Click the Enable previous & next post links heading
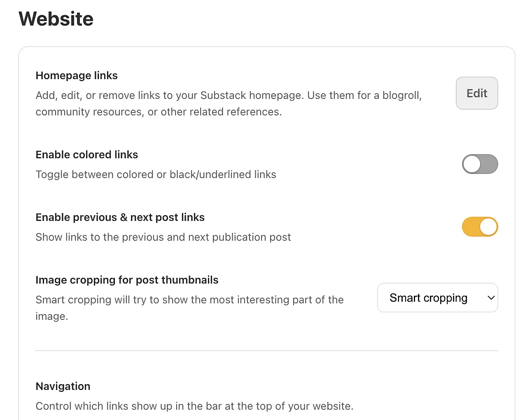Image resolution: width=532 pixels, height=420 pixels. click(x=120, y=217)
